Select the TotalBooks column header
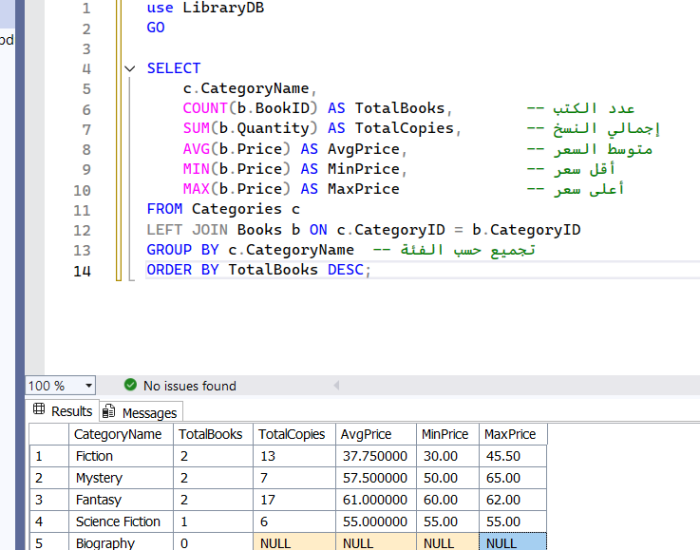Viewport: 700px width, 550px height. 210,434
